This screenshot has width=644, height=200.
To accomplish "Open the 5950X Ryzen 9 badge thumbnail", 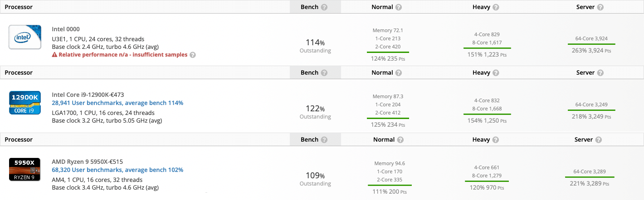I will [x=25, y=170].
